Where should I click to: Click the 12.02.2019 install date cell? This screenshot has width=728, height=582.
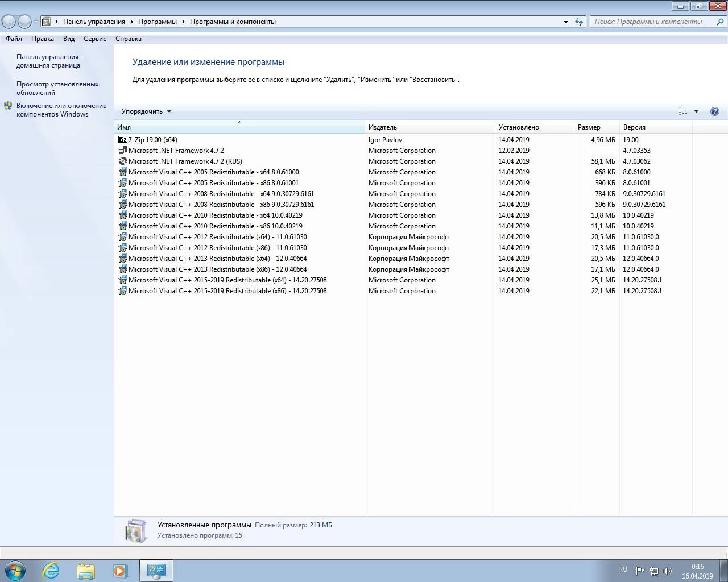click(x=514, y=150)
